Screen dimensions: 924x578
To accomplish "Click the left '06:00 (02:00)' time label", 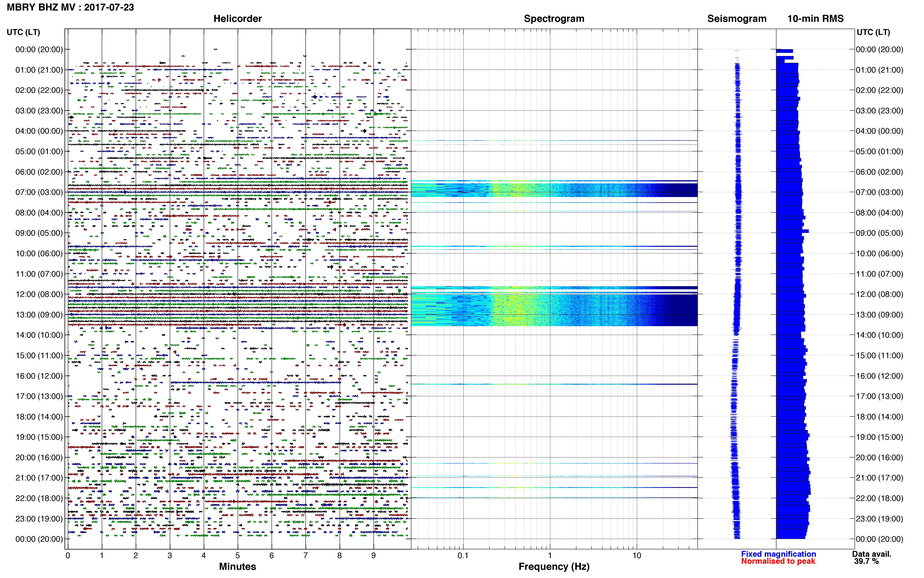I will click(39, 172).
